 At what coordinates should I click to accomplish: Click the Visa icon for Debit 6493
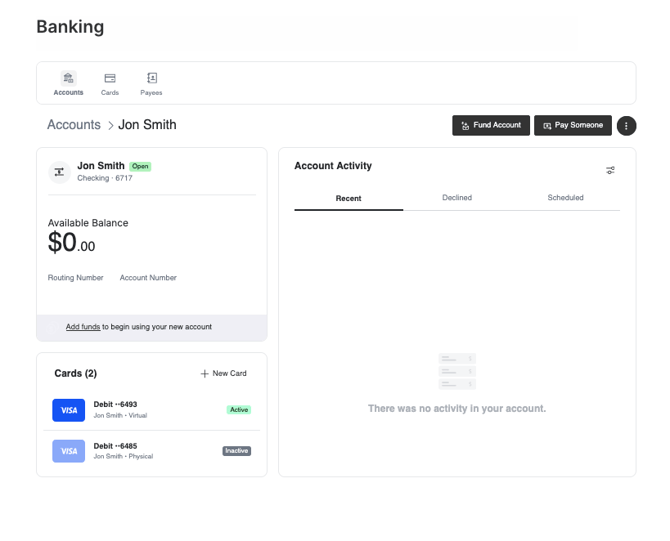[69, 410]
